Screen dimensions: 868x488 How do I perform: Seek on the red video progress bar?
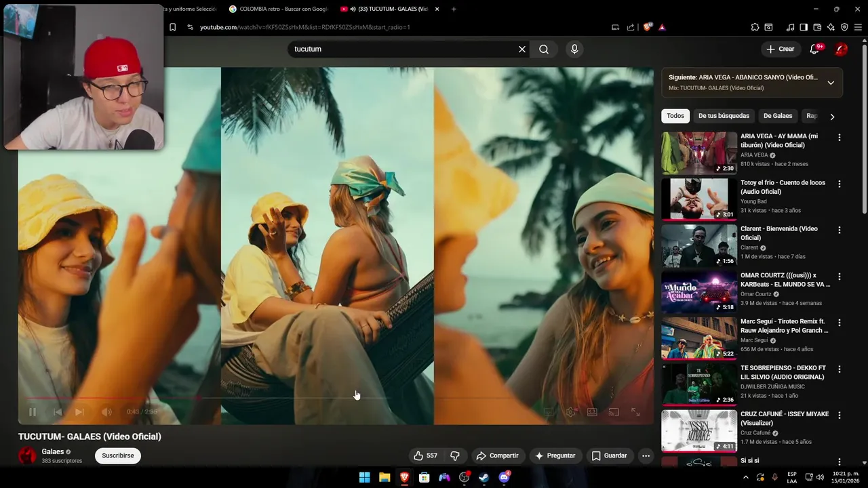click(336, 398)
